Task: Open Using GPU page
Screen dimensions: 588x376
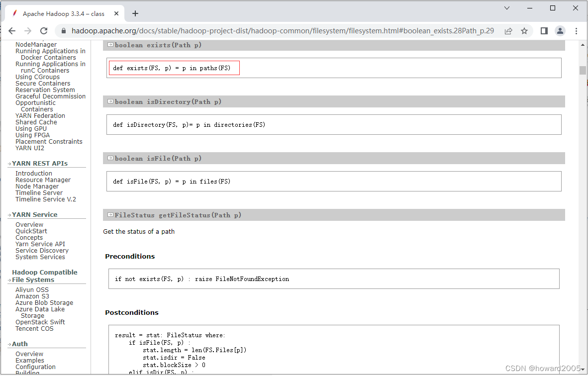Action: coord(31,129)
